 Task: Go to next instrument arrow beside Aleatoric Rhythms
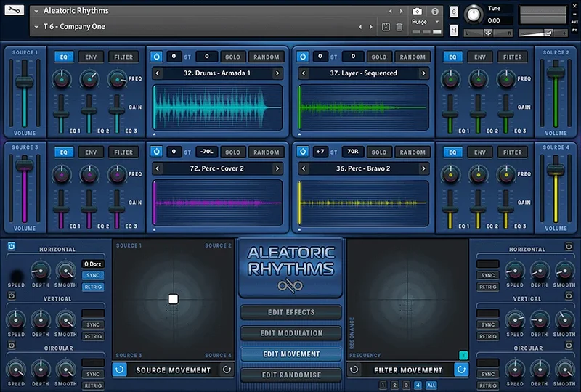(401, 12)
